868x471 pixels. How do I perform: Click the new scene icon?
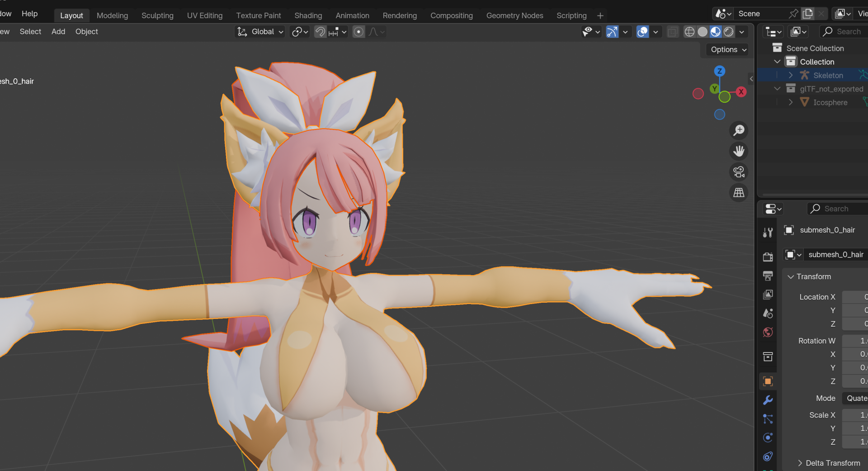[808, 14]
